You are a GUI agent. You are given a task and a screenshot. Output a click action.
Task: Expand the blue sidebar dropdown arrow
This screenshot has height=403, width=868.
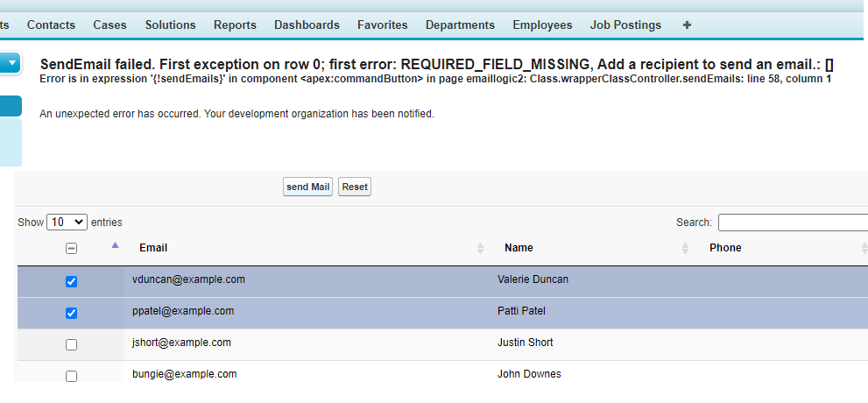pos(11,63)
